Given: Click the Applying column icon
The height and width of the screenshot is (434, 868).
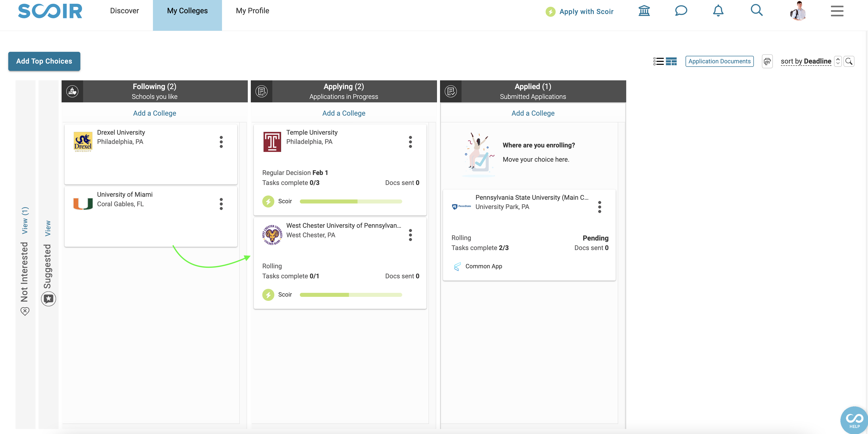Looking at the screenshot, I should (x=262, y=91).
